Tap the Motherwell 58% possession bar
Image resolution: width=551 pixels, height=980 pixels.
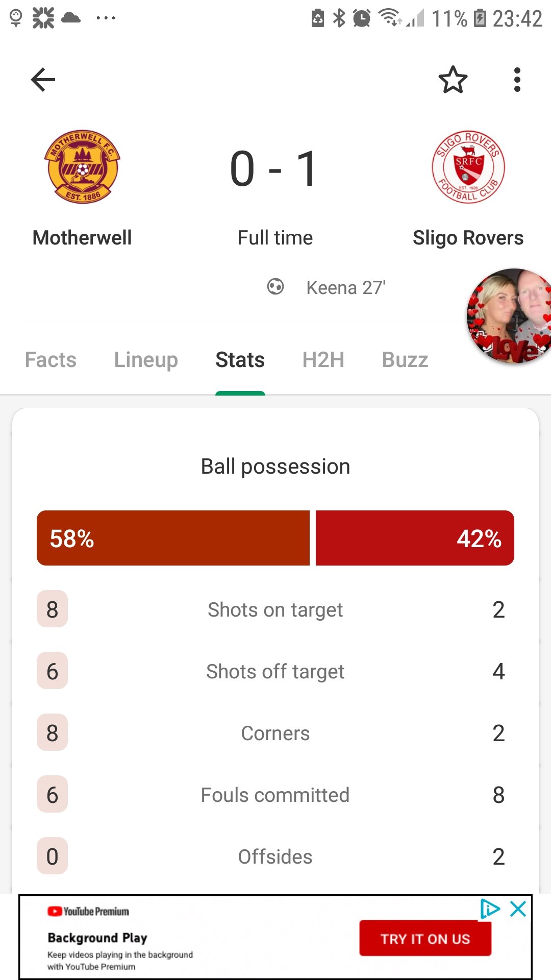pos(173,538)
